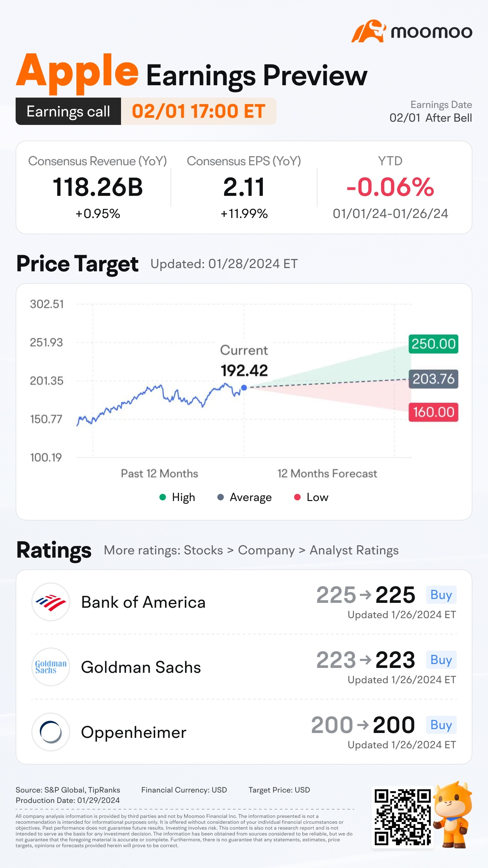The width and height of the screenshot is (488, 868).
Task: Click the blue current price dot
Action: click(244, 388)
